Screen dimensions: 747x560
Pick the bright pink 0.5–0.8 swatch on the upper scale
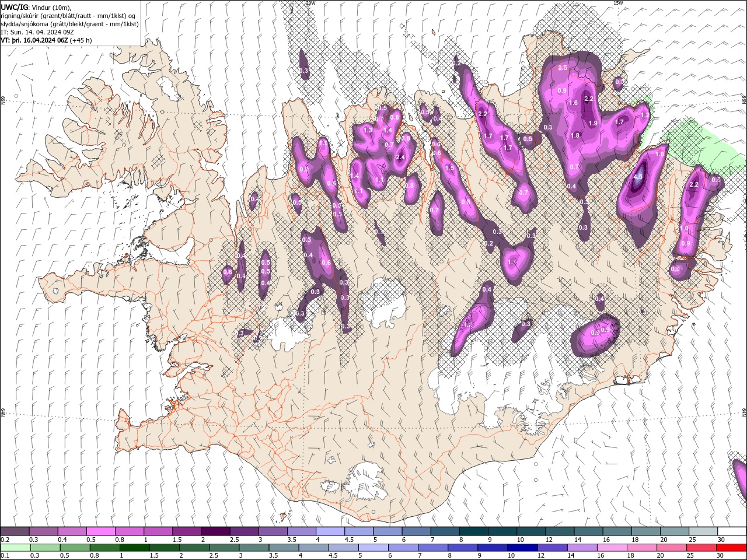pyautogui.click(x=100, y=531)
